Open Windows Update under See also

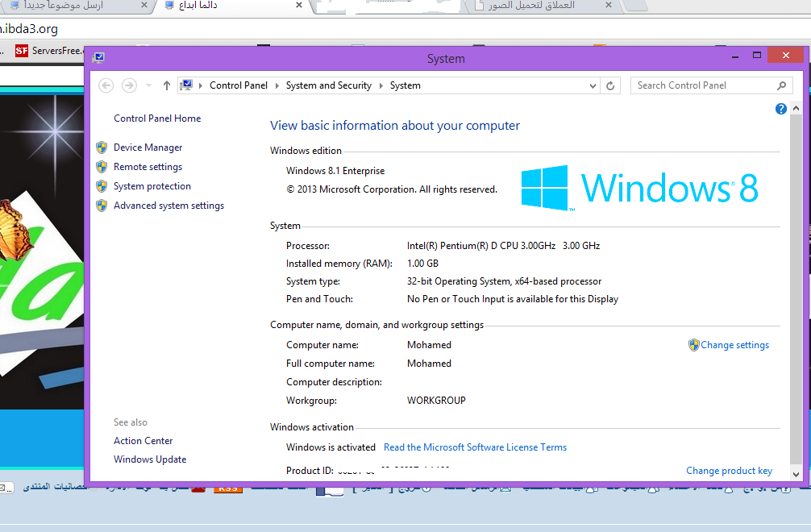(150, 459)
